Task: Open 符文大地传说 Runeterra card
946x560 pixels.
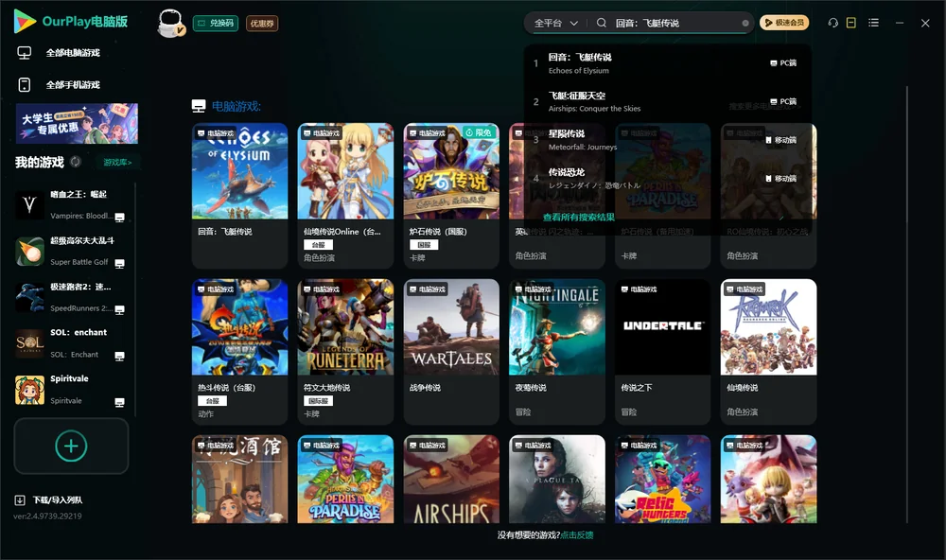Action: coord(345,352)
